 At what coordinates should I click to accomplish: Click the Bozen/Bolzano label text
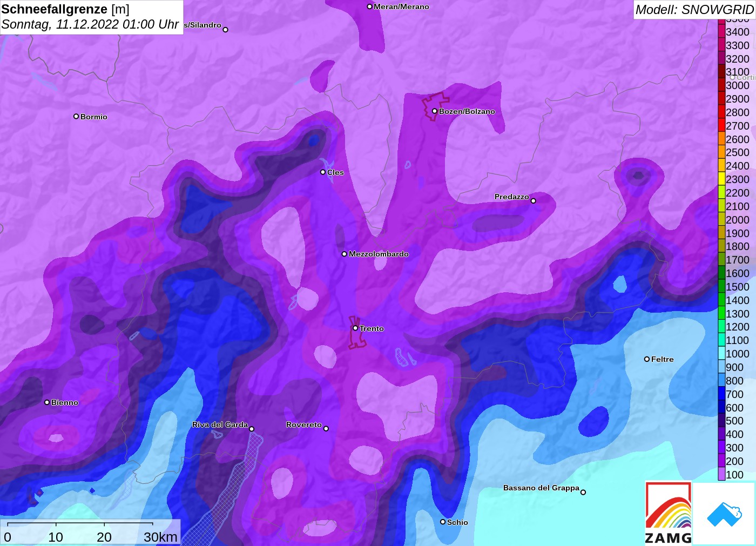(467, 111)
